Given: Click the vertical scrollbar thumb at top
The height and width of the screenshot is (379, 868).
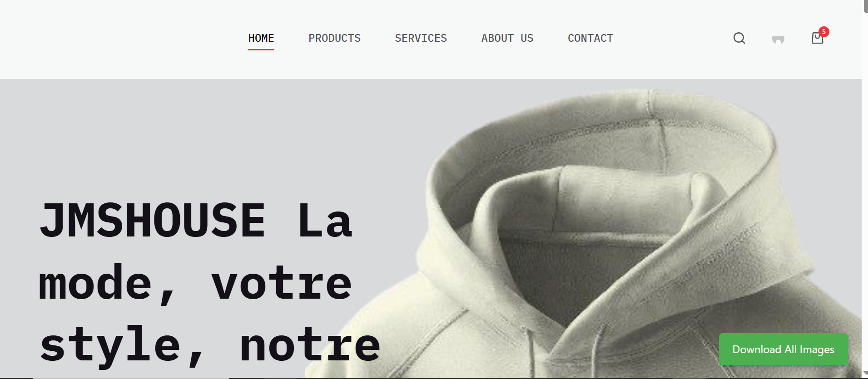Looking at the screenshot, I should 865,6.
